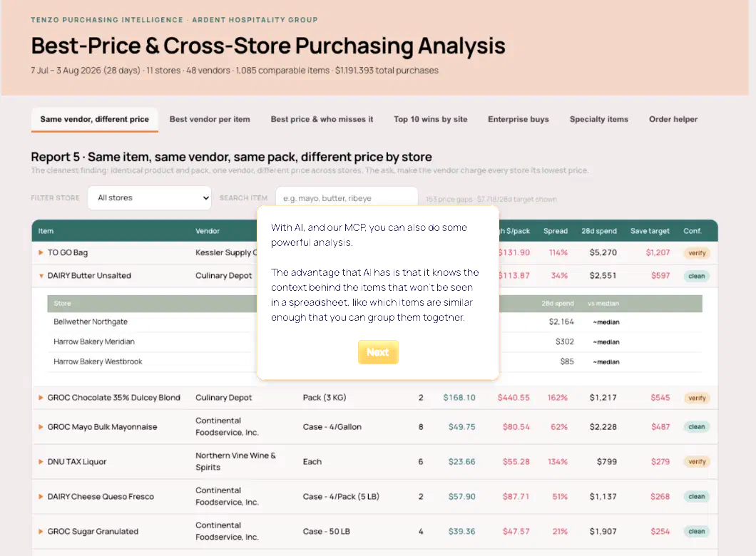Click the verify badge on GROC Chocolate row

coord(697,398)
